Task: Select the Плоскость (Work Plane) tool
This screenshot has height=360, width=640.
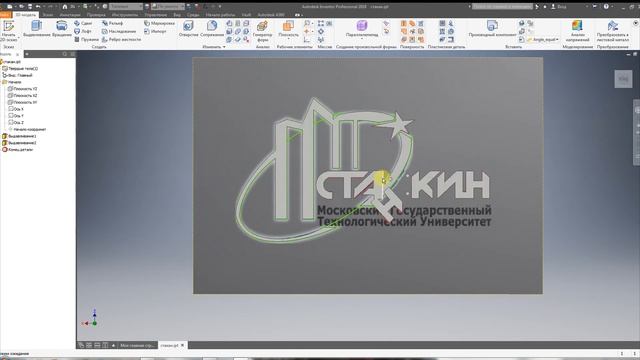Action: pos(289,28)
